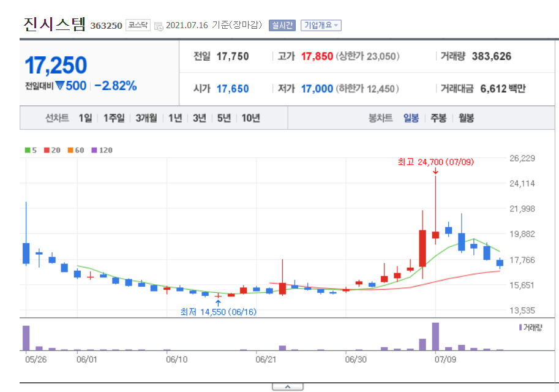Image resolution: width=559 pixels, height=392 pixels.
Task: Click the purple 120-day moving average swatch
Action: click(94, 150)
